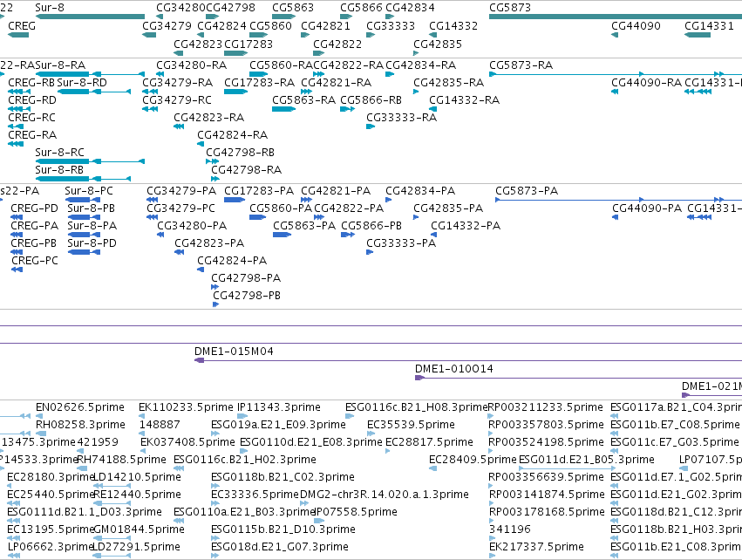Open protein CG5873-PA
Viewport: 742px width, 560px height.
point(527,191)
